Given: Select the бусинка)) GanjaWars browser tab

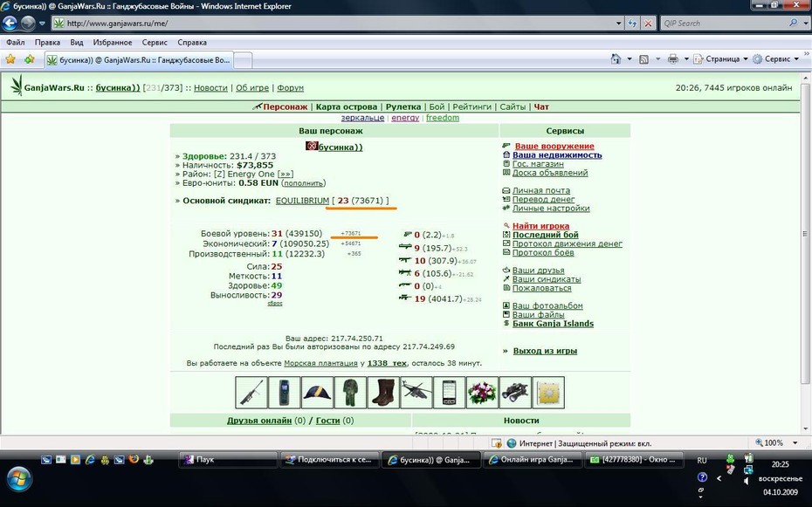Looking at the screenshot, I should [139, 60].
